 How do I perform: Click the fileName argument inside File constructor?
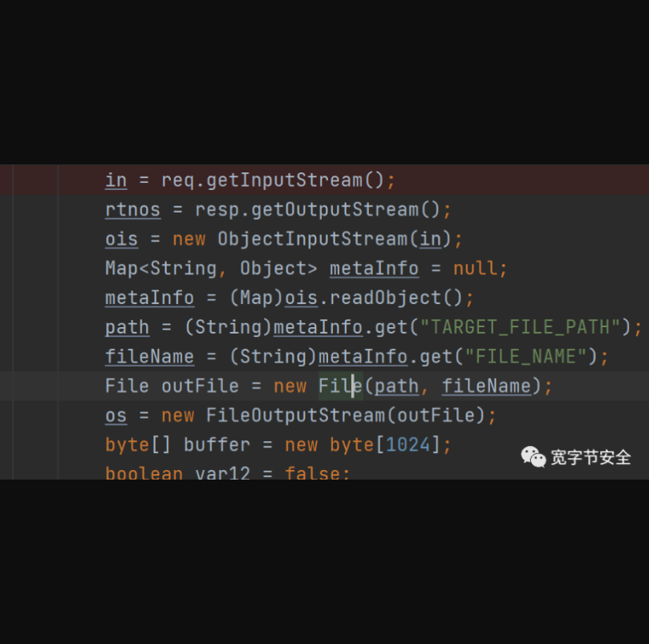486,386
